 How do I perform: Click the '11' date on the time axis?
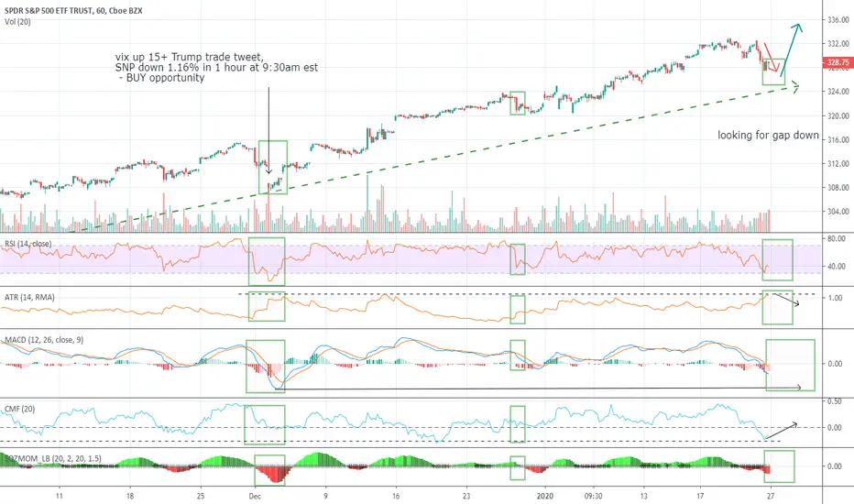pyautogui.click(x=60, y=496)
